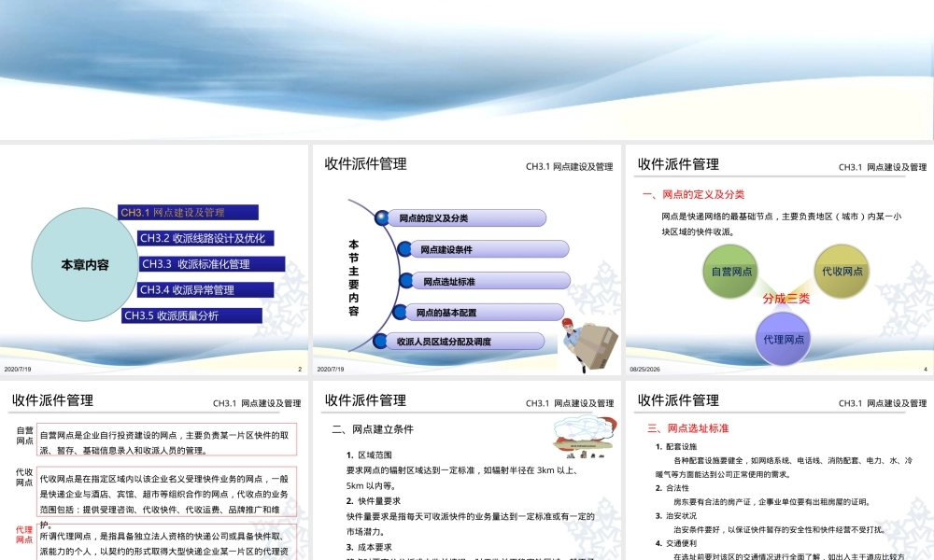Click the CH3.4 收派异常管理 bar
The width and height of the screenshot is (934, 560).
205,290
